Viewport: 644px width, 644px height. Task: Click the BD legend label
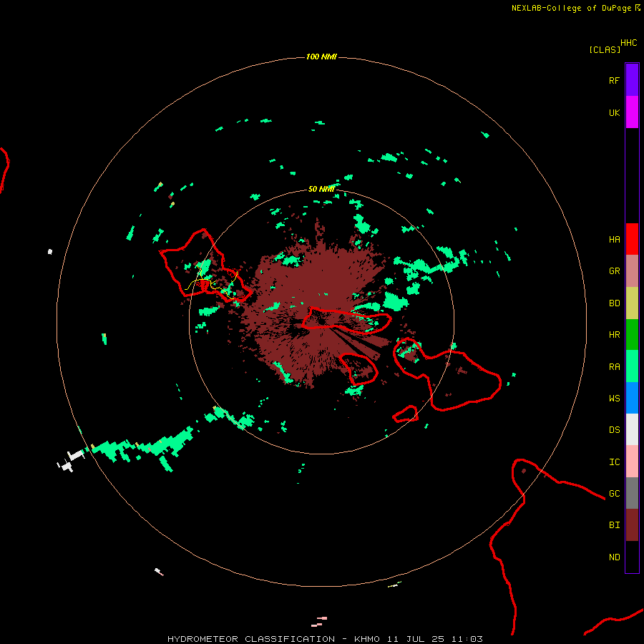pos(614,303)
